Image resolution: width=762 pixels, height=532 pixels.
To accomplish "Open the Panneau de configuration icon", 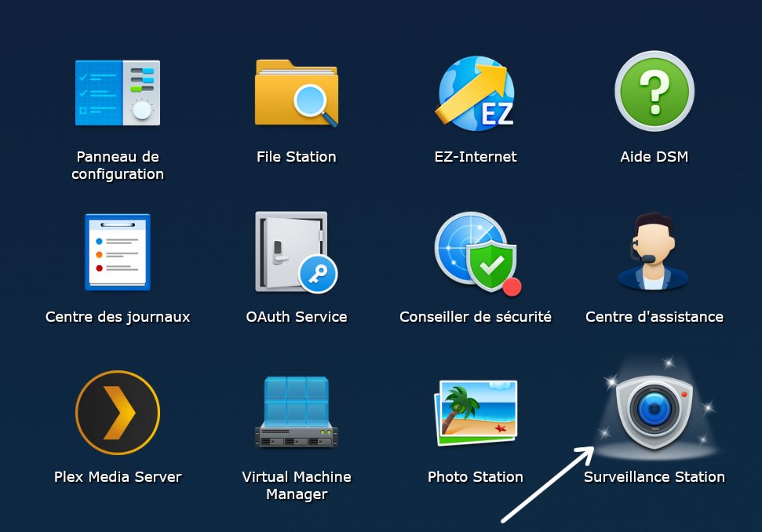I will point(118,93).
